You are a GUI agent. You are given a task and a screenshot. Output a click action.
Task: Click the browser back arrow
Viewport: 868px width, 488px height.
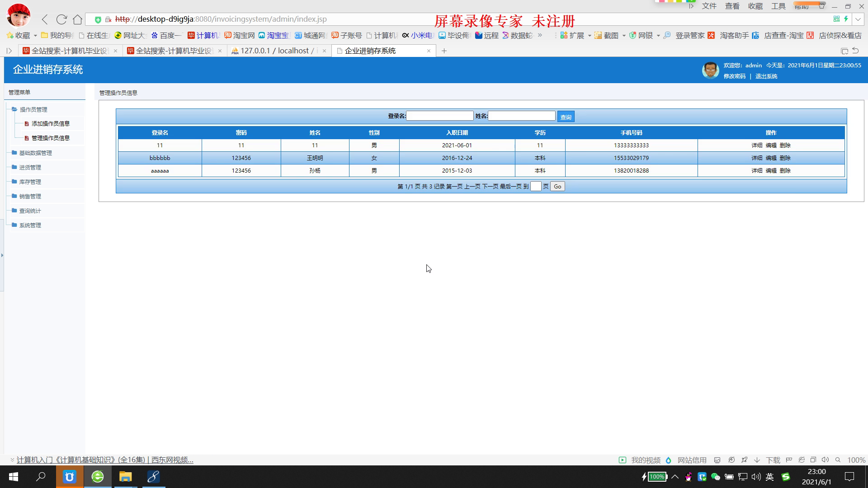point(45,19)
